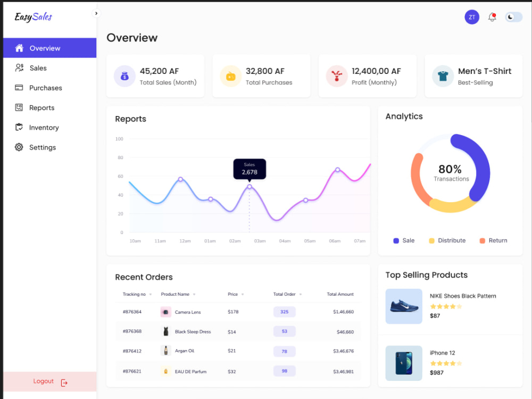Click the 325 total order badge
This screenshot has width=532, height=399.
click(284, 312)
